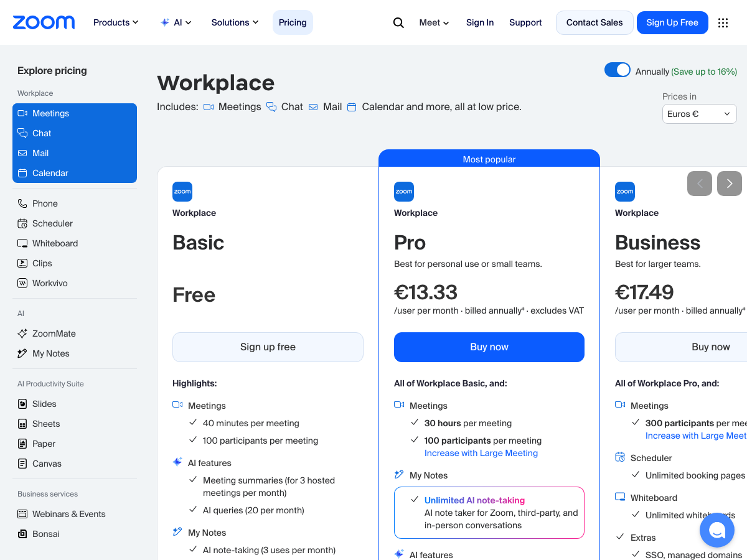Open the Support link

(x=525, y=22)
